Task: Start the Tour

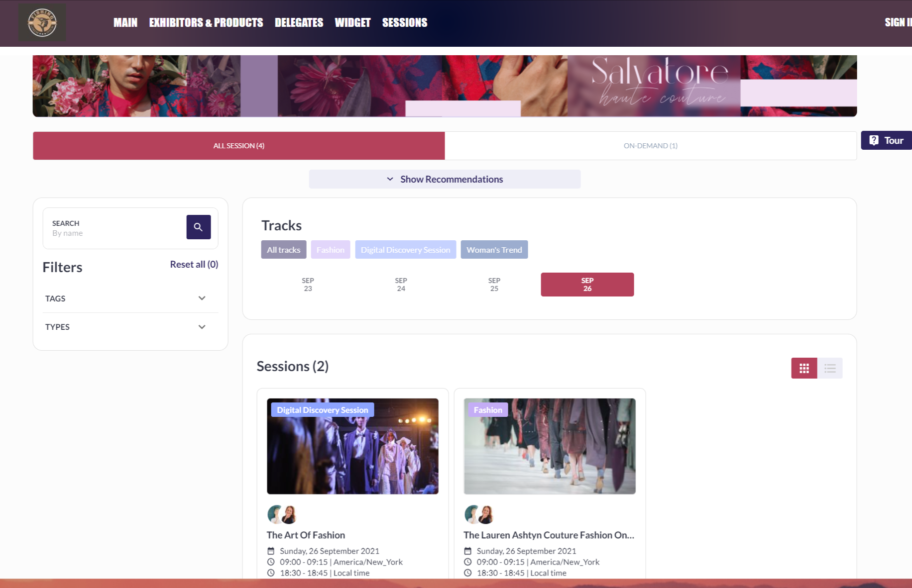Action: 887,140
